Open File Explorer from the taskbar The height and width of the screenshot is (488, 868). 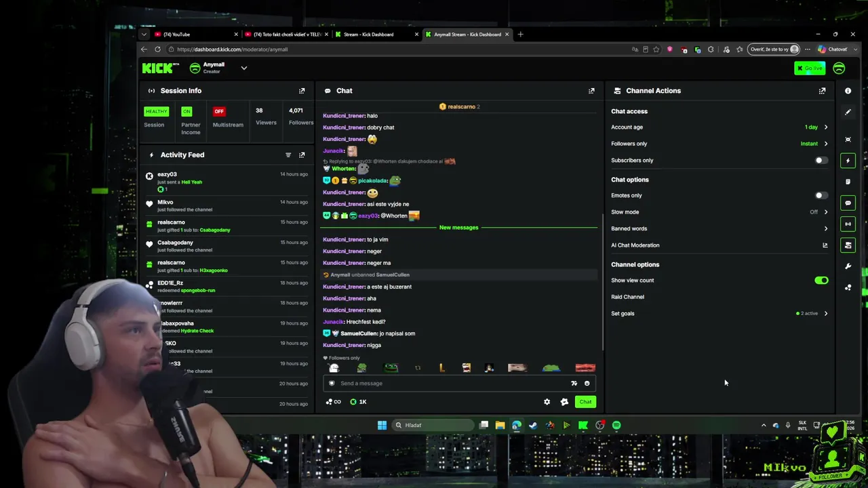pyautogui.click(x=500, y=426)
